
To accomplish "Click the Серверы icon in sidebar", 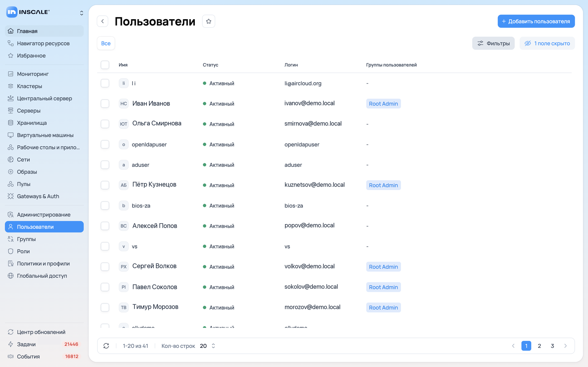I will (x=11, y=110).
